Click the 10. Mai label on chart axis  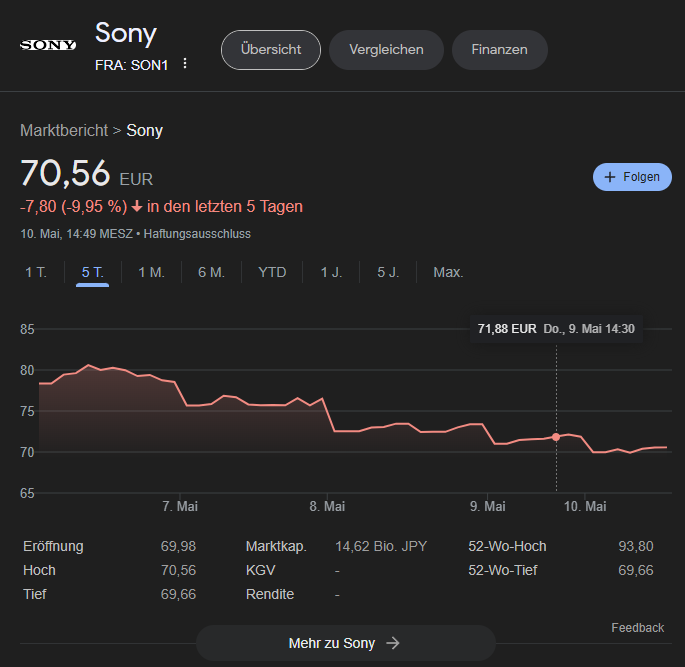(585, 506)
